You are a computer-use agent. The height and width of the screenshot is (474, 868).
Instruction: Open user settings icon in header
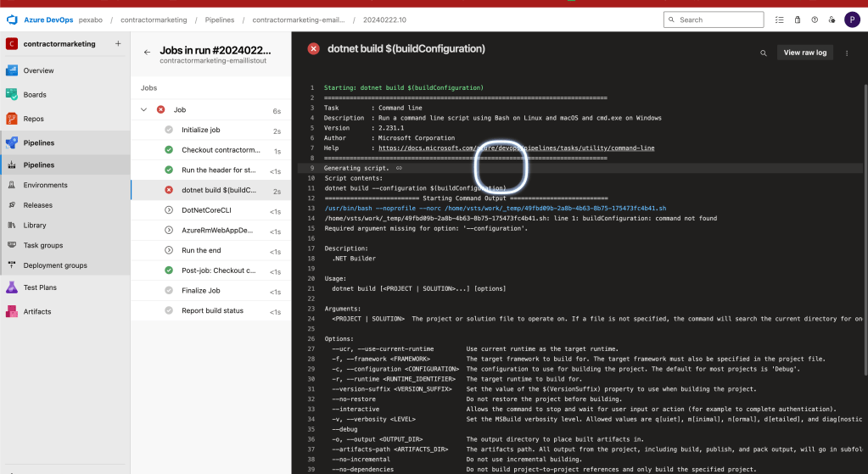tap(832, 20)
